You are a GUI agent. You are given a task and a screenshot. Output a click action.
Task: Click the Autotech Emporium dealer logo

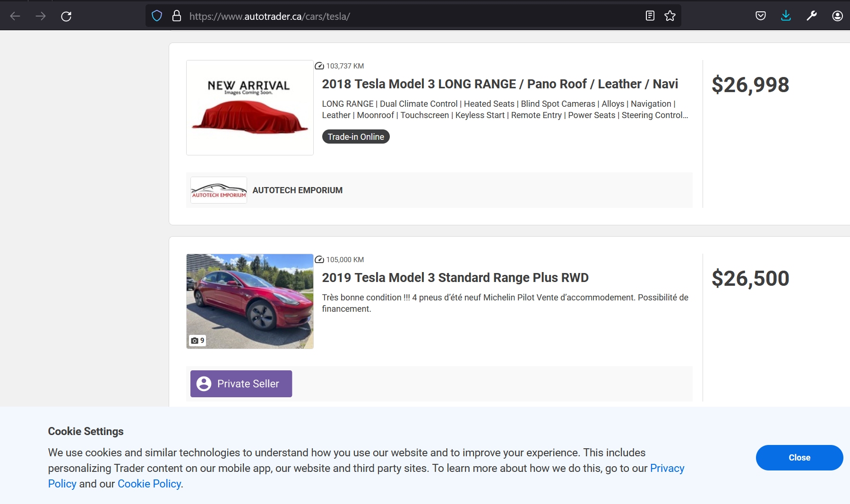[x=219, y=190]
